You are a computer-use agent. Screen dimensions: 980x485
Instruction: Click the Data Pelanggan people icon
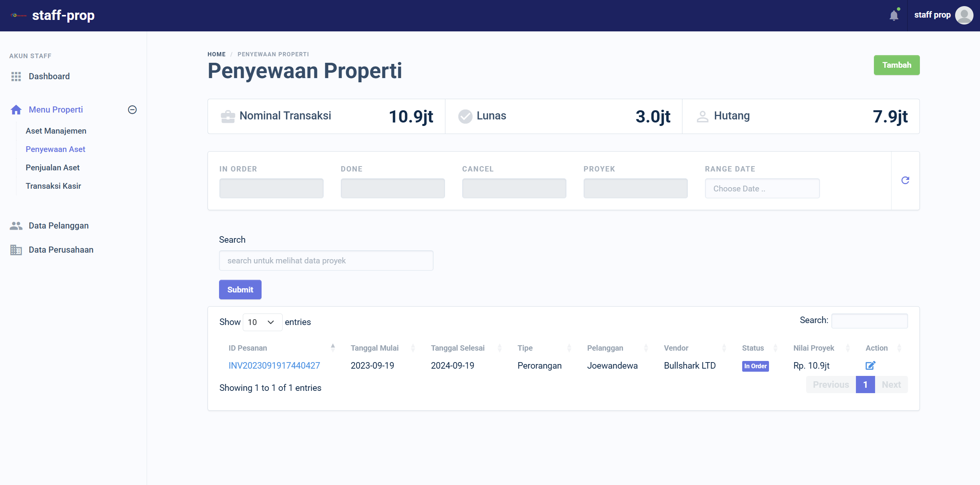pyautogui.click(x=16, y=226)
